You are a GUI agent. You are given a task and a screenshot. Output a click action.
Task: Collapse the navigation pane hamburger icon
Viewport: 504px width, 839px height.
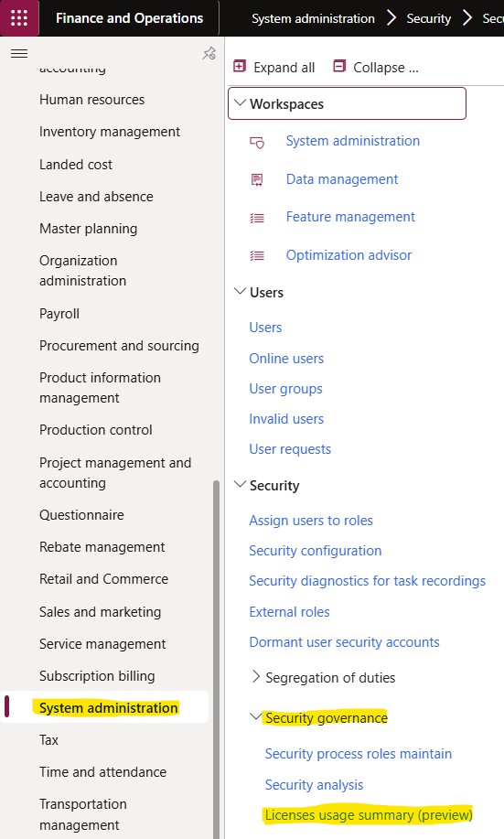[x=19, y=53]
